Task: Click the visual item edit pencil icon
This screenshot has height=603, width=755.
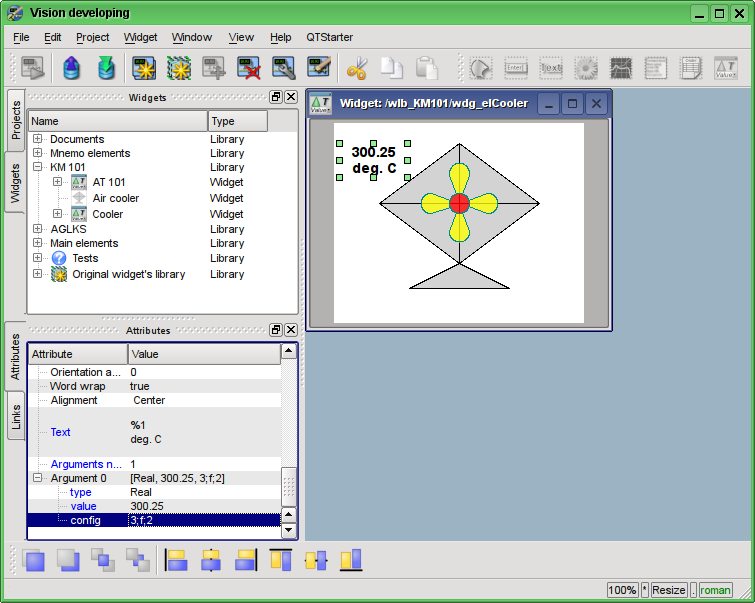Action: click(x=319, y=68)
